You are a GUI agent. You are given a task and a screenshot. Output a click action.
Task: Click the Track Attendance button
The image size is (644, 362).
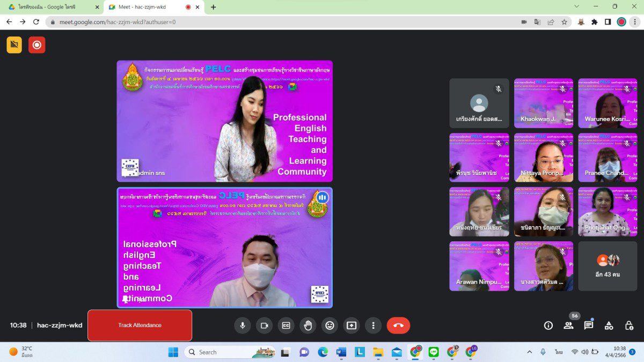tap(140, 325)
